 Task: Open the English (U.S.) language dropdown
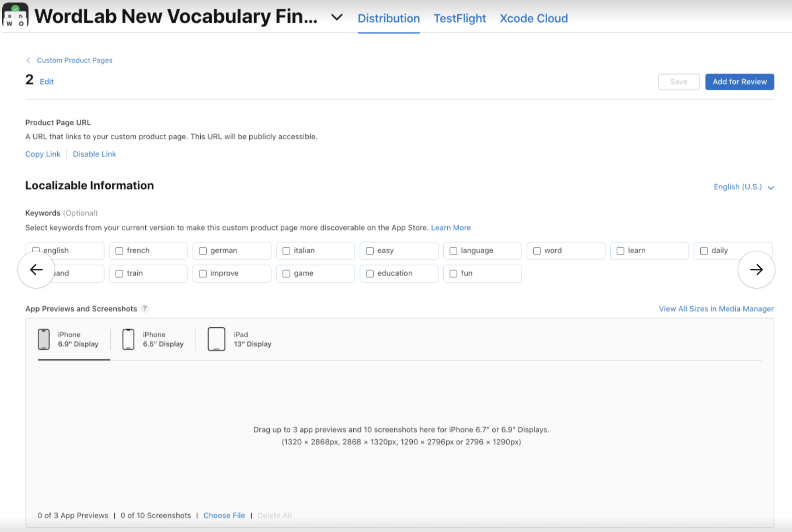743,187
